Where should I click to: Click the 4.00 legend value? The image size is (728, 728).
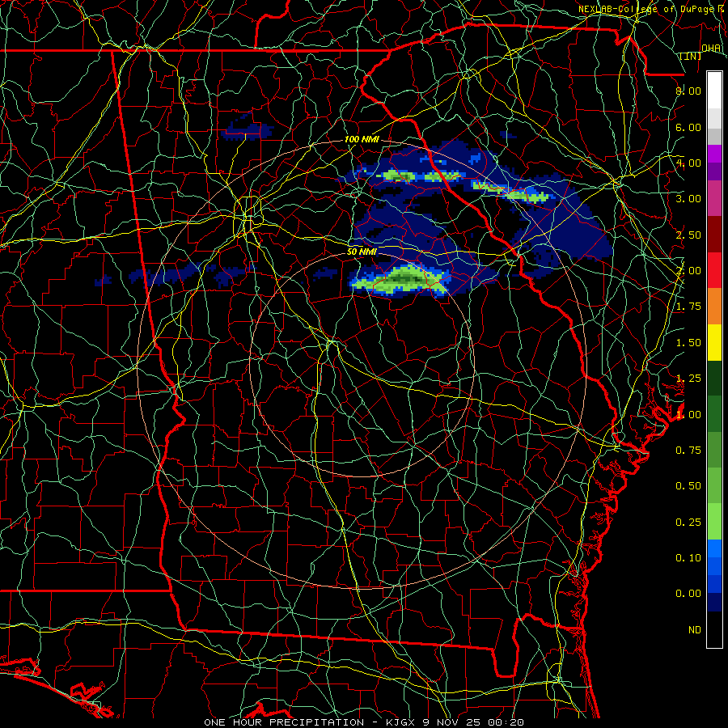[688, 163]
